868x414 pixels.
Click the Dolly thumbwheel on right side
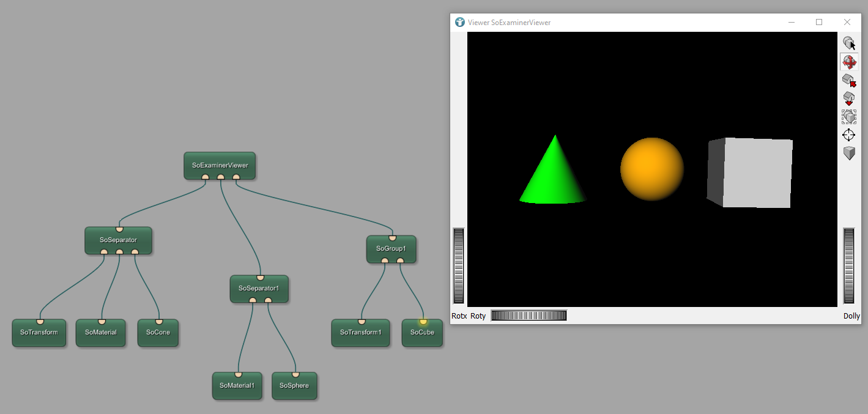pos(848,265)
